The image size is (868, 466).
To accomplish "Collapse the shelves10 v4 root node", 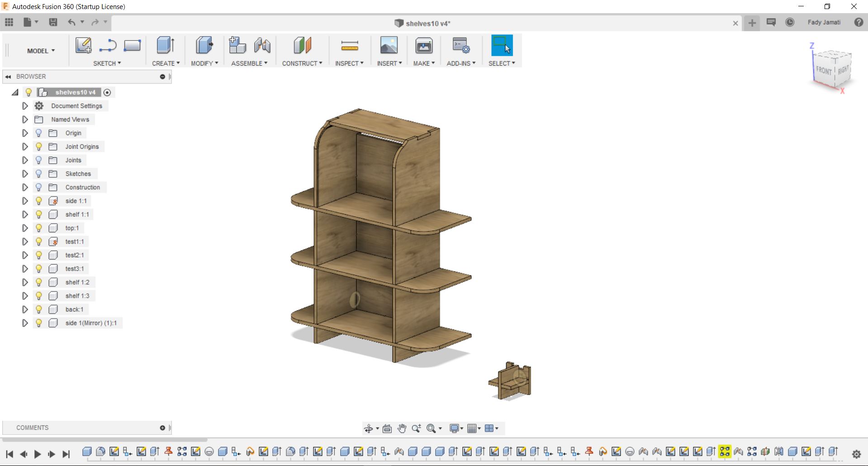I will [x=15, y=92].
